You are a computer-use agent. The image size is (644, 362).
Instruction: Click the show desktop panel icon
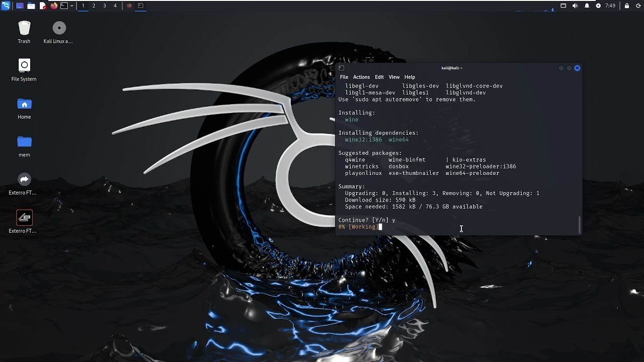pyautogui.click(x=20, y=6)
